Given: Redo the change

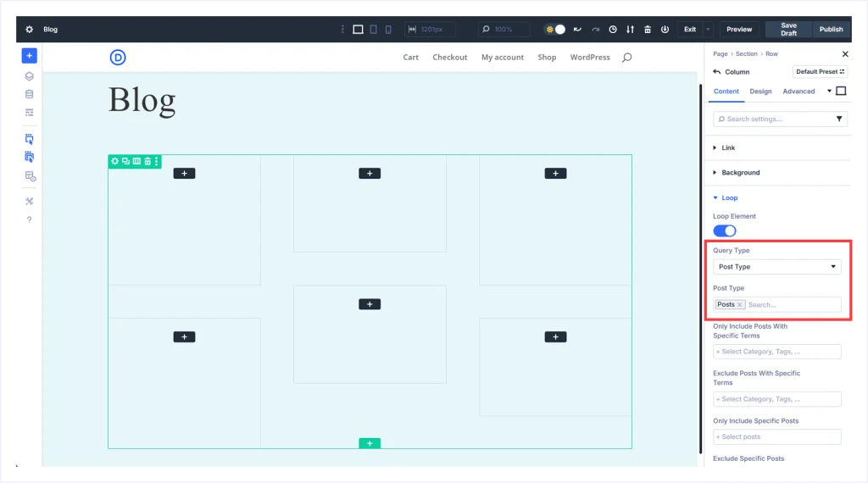Looking at the screenshot, I should tap(595, 30).
